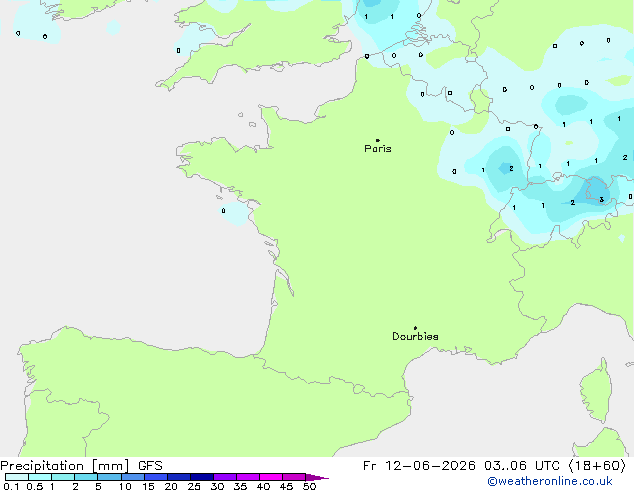Select the 45–50 mm legend swatch
The height and width of the screenshot is (490, 634).
tap(294, 477)
